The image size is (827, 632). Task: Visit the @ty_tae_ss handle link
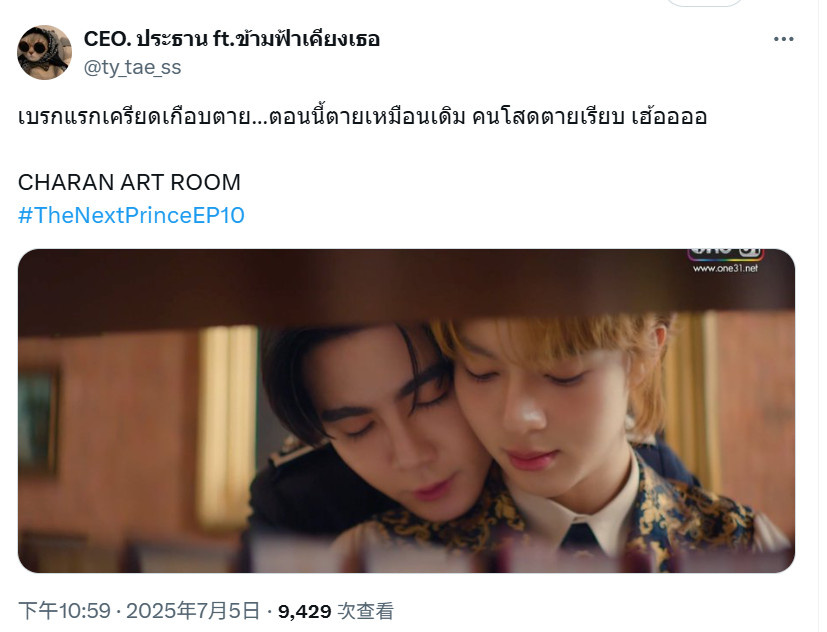132,67
